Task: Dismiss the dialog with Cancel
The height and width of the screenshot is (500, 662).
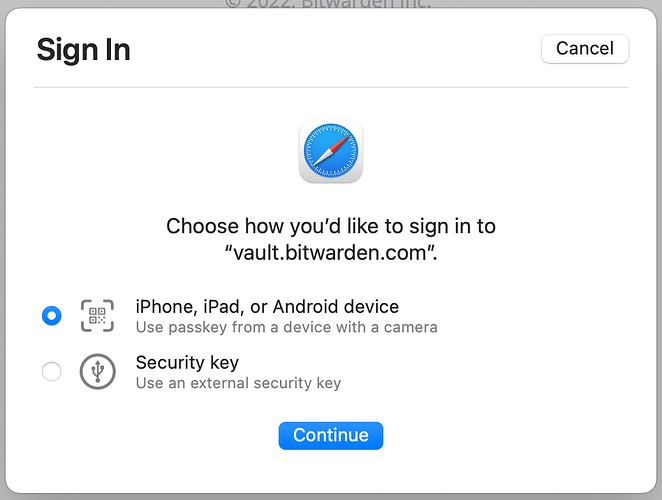Action: click(x=585, y=49)
